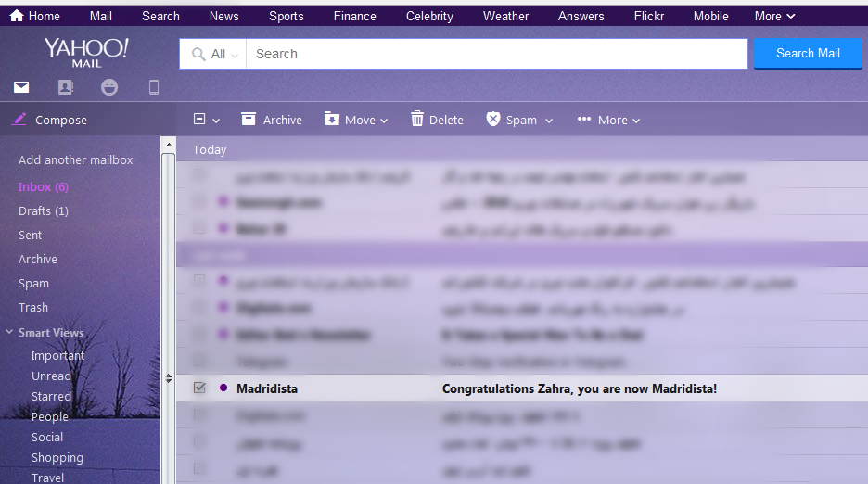Click the Compose label

(61, 121)
